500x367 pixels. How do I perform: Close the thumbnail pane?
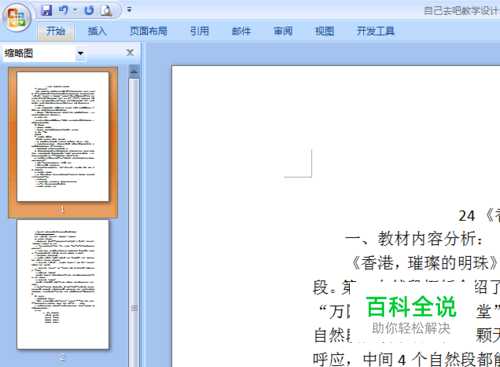pos(130,53)
